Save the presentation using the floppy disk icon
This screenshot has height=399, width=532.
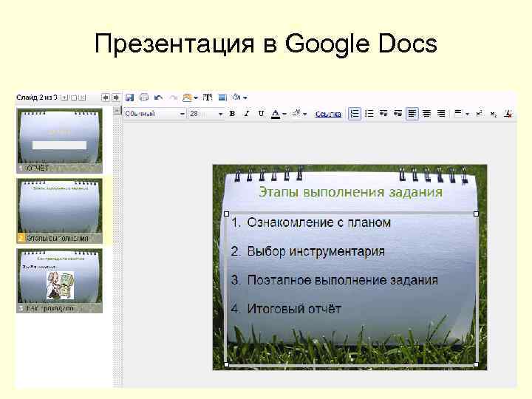pos(129,98)
